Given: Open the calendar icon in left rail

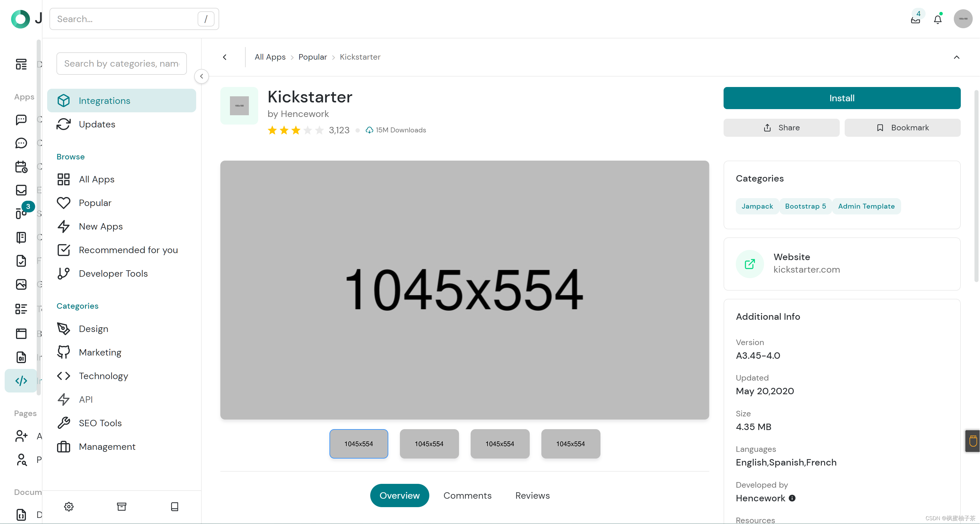Looking at the screenshot, I should click(x=21, y=167).
